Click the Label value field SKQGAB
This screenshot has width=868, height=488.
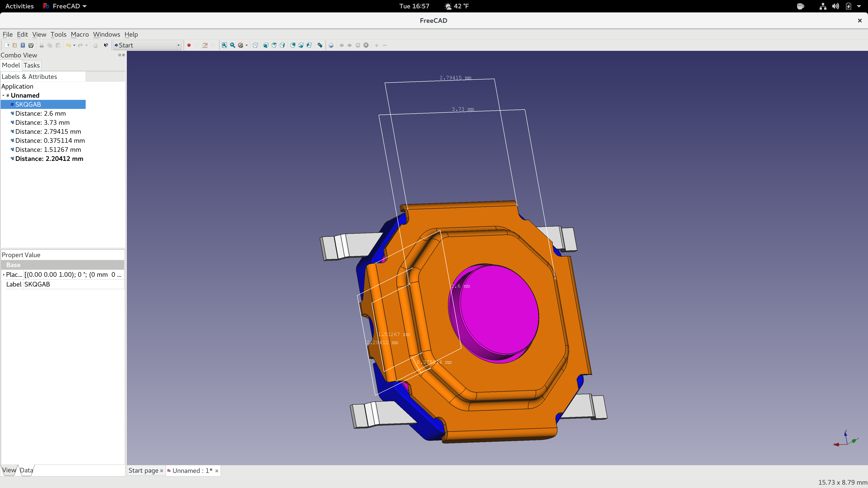(x=73, y=284)
